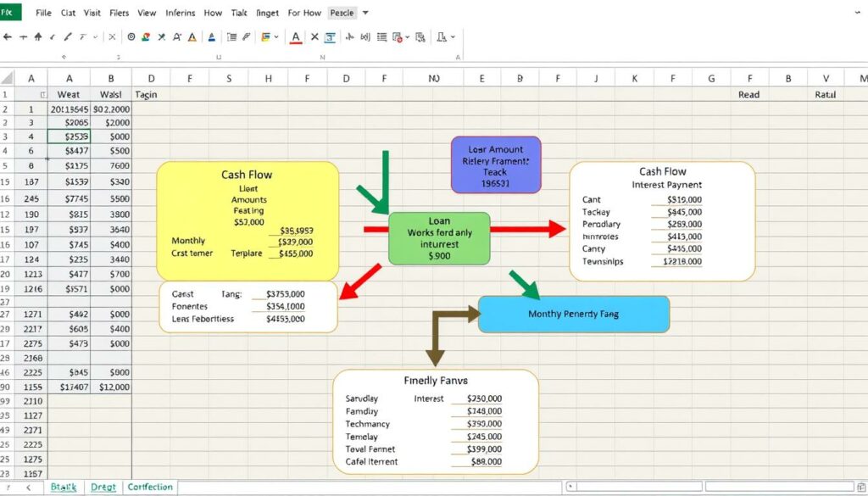Viewport: 868px width, 496px height.
Task: Select the purple Loan Amount shape
Action: click(496, 165)
